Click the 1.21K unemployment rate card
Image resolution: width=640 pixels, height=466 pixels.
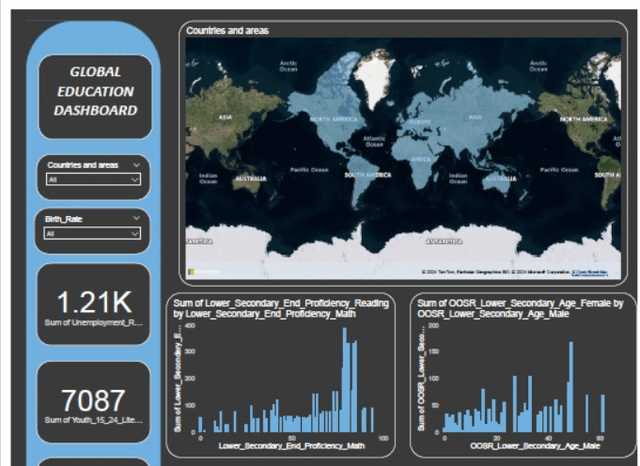[93, 304]
